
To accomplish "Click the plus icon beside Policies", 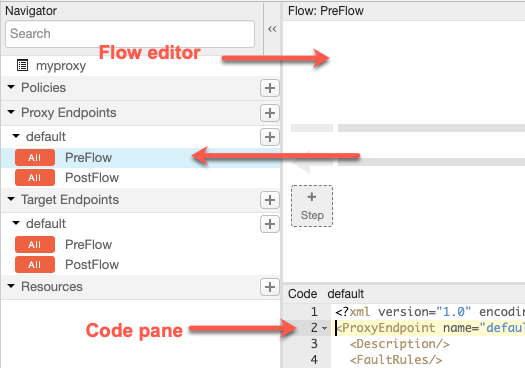I will pos(270,88).
